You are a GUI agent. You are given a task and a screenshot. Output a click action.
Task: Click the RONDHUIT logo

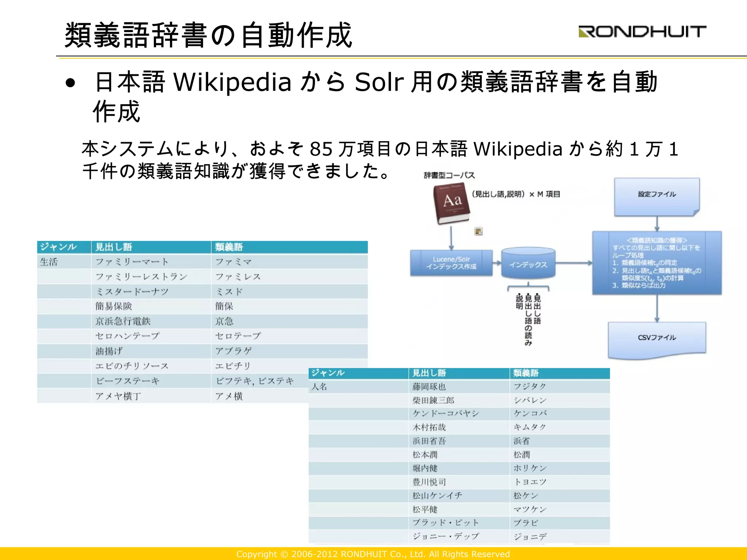[642, 31]
